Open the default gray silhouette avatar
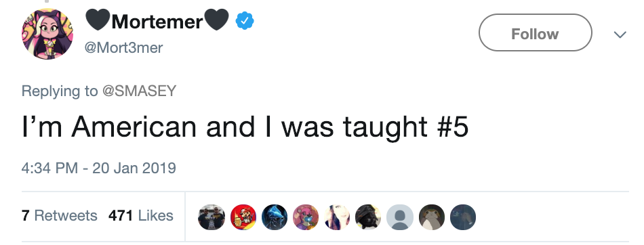 (x=400, y=217)
